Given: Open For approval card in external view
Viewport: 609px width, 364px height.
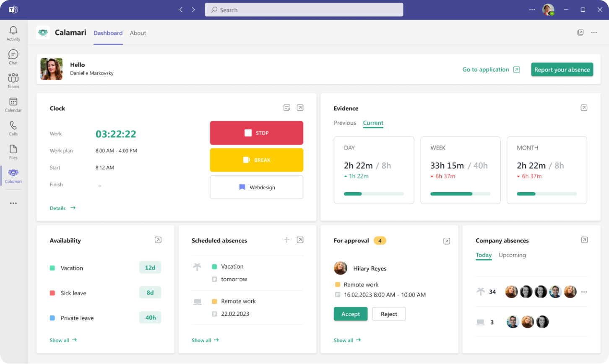Looking at the screenshot, I should 447,241.
